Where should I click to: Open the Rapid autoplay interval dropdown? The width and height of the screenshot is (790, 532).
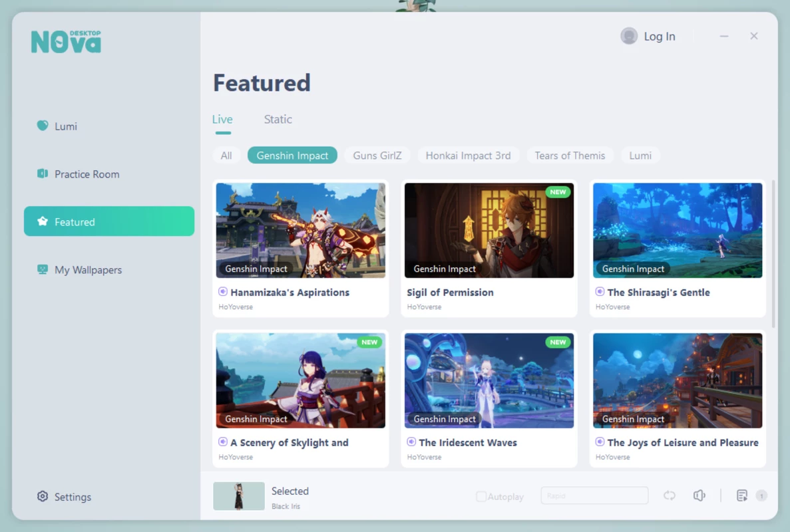594,496
